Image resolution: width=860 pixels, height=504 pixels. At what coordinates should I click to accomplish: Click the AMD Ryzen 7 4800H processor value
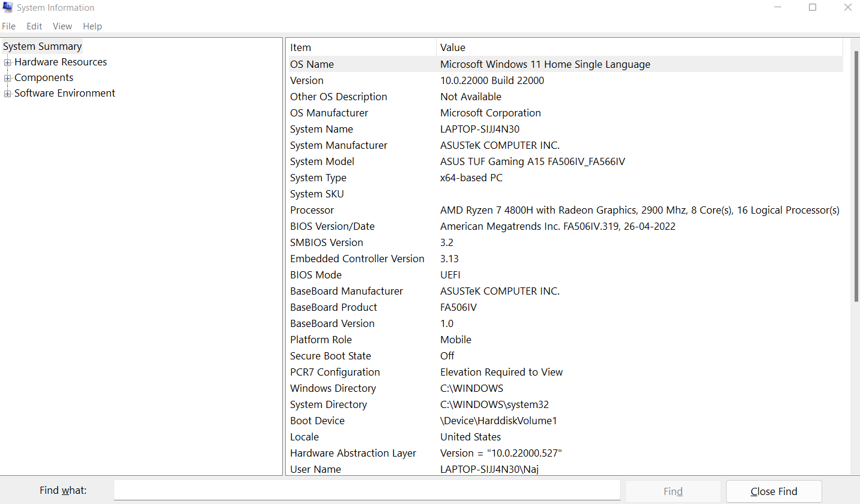point(640,210)
